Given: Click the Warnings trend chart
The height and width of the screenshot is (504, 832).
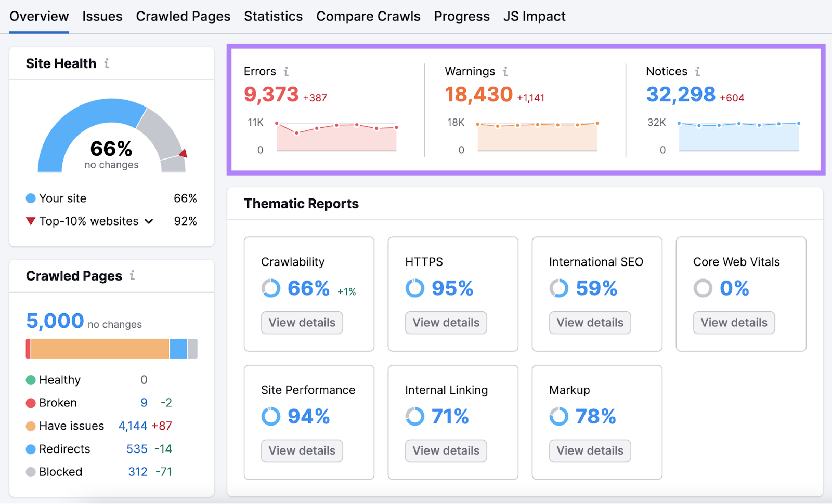Looking at the screenshot, I should click(x=538, y=136).
